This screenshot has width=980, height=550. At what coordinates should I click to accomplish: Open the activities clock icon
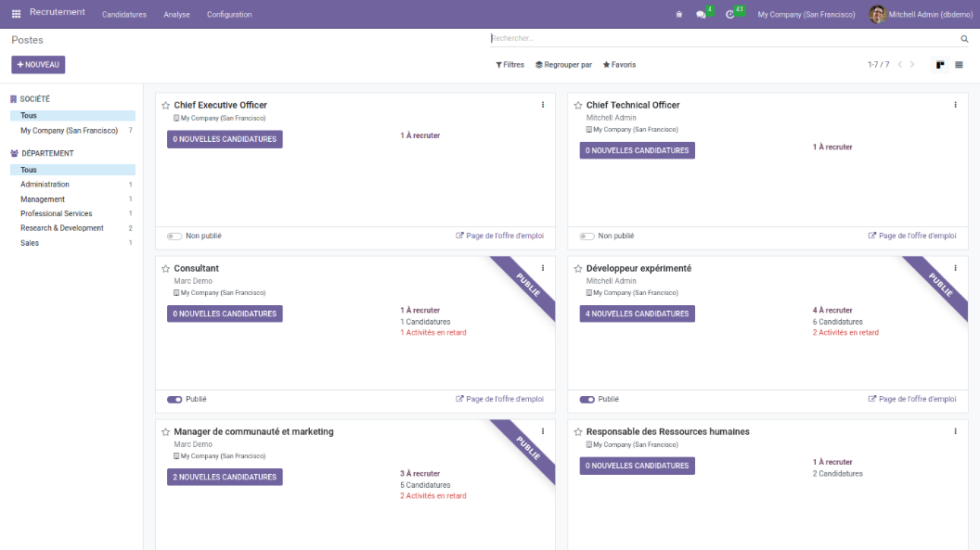click(730, 14)
